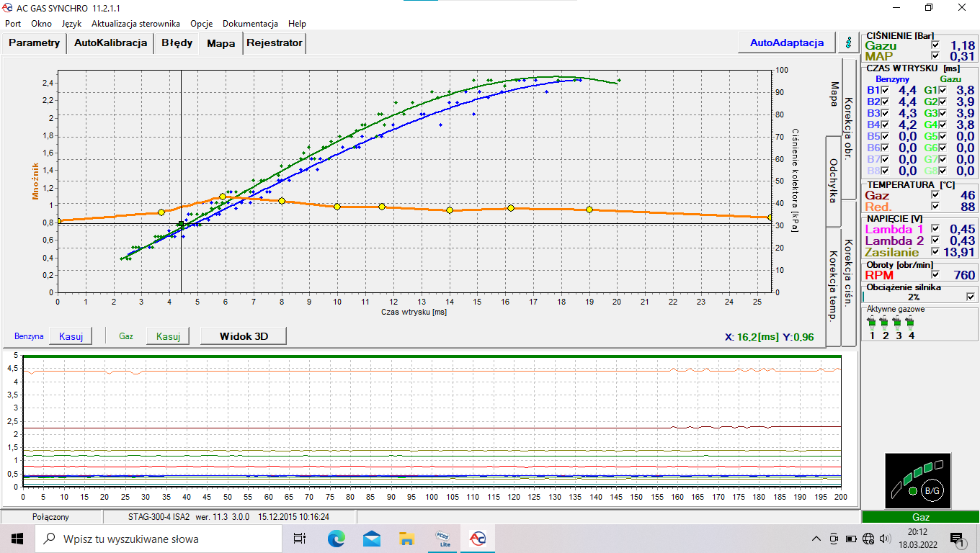The height and width of the screenshot is (553, 980).
Task: Click the Widok 3D button
Action: coord(243,336)
